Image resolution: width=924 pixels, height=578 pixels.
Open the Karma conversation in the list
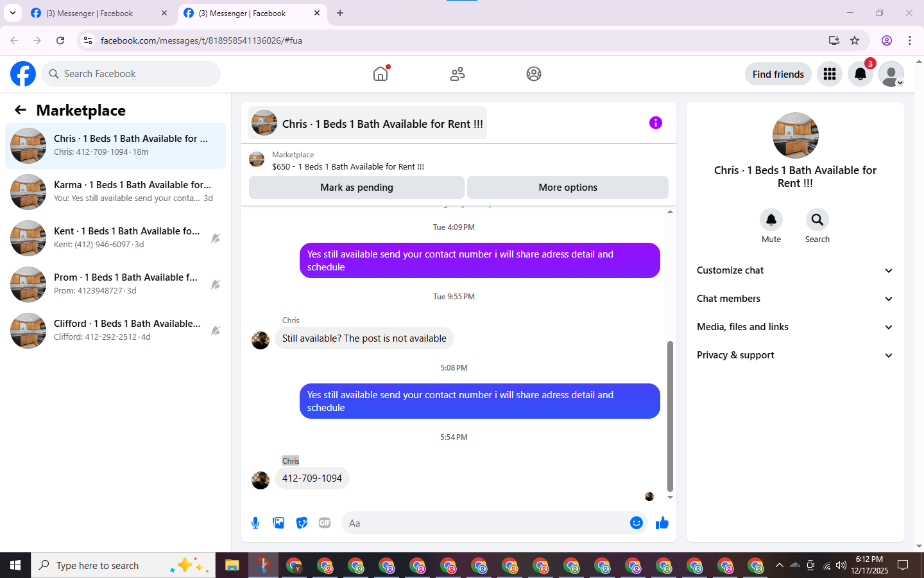coord(116,192)
